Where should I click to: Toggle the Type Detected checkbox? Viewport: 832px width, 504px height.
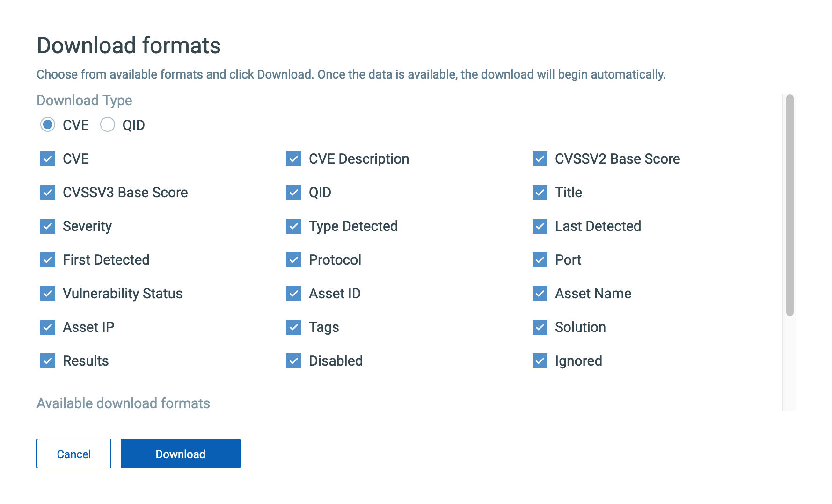[x=294, y=226]
